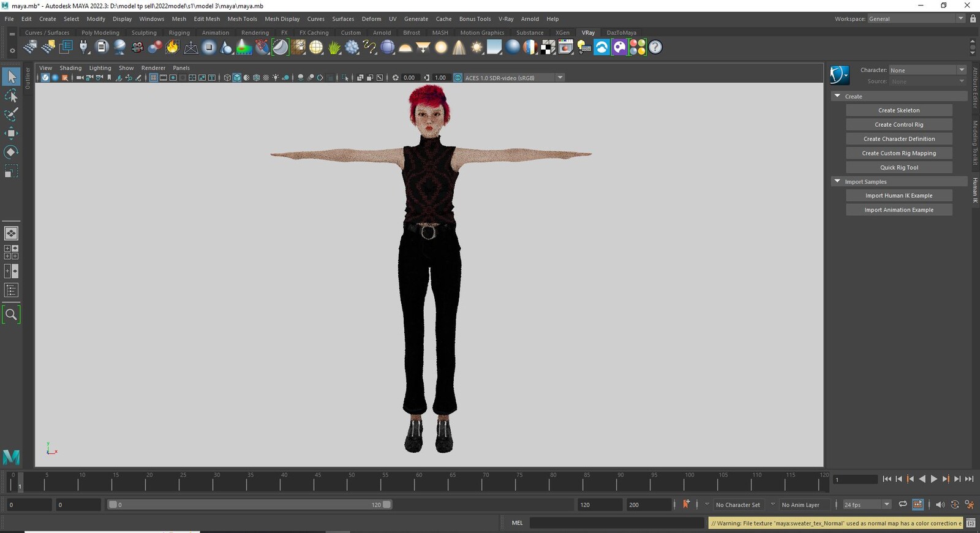This screenshot has height=533, width=980.
Task: Switch to the Rigging shelf tab
Action: coord(179,32)
